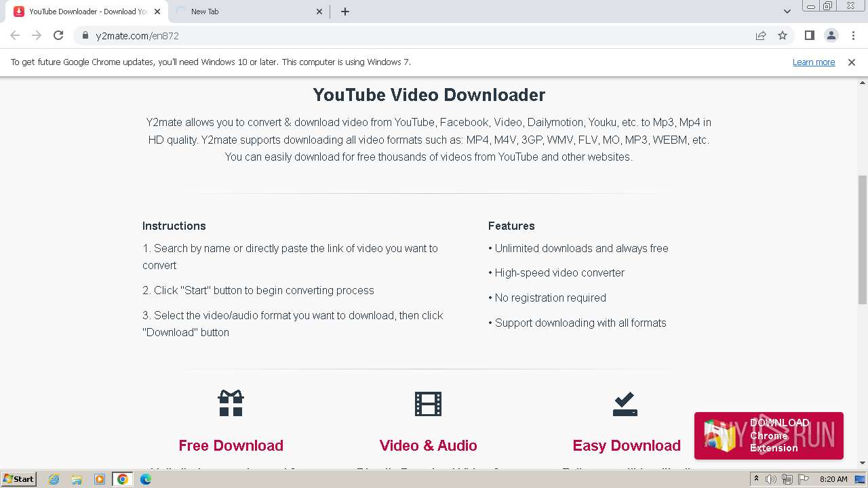Click "No registration required" text
The image size is (868, 488).
click(551, 298)
